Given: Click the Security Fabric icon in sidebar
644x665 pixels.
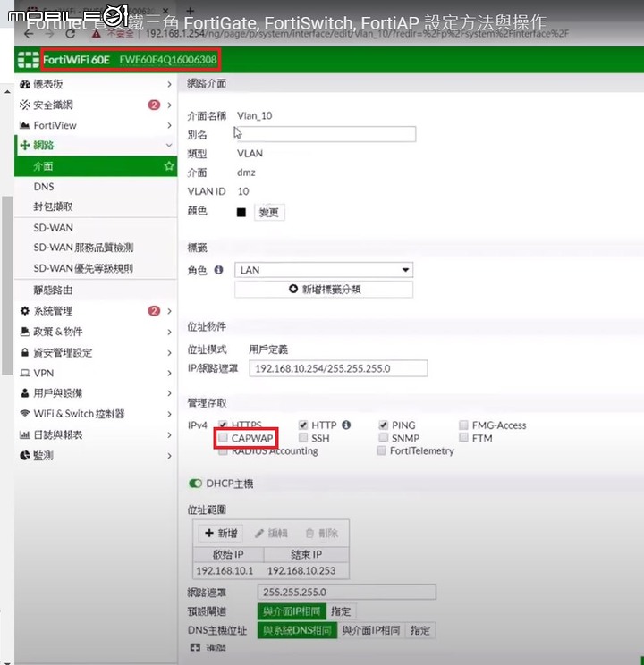Looking at the screenshot, I should point(25,105).
